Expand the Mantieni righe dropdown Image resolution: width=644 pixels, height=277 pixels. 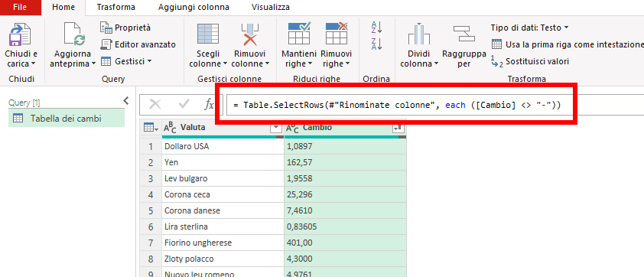click(310, 64)
